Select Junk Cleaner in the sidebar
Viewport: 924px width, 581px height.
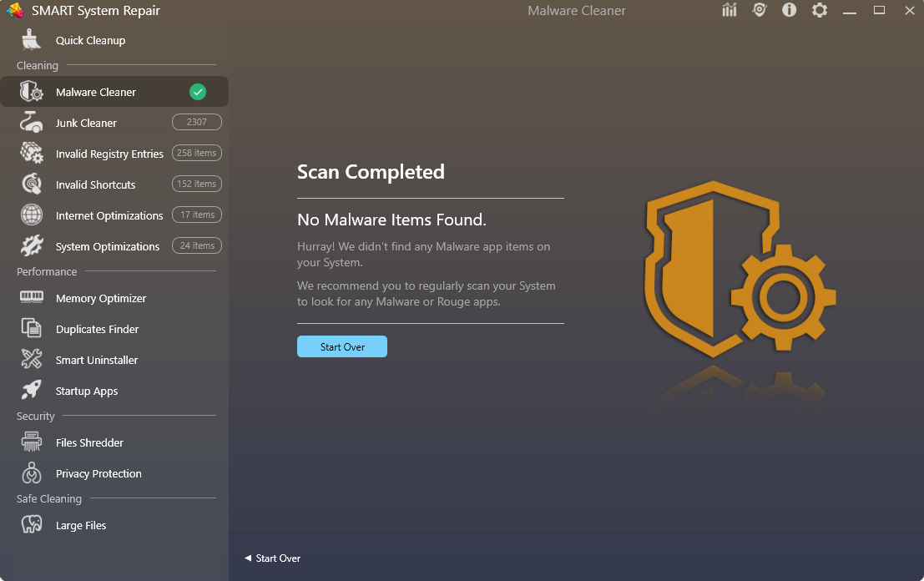click(86, 123)
